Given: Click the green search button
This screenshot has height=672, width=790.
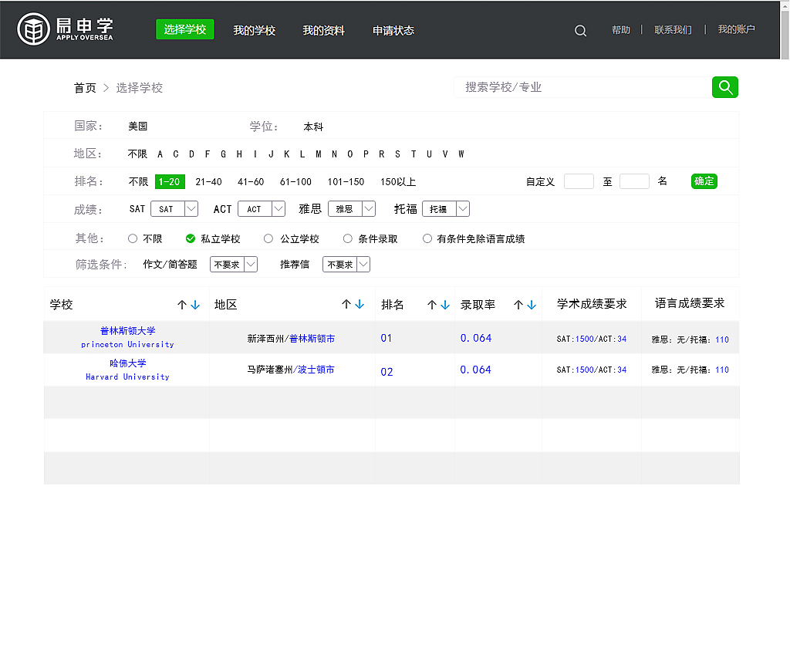Looking at the screenshot, I should point(725,87).
